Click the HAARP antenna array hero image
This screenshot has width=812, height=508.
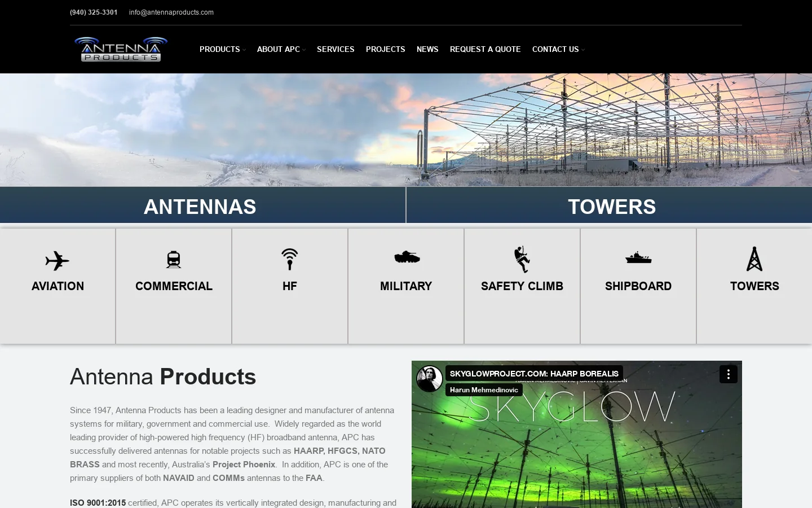(406, 130)
